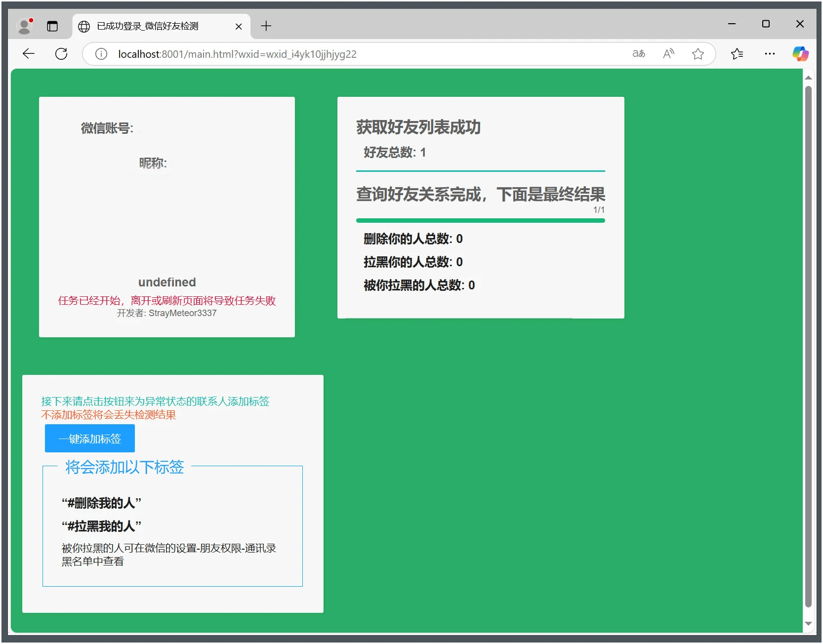Click the tab actions icon near the avatar
The image size is (823, 644).
pyautogui.click(x=52, y=26)
